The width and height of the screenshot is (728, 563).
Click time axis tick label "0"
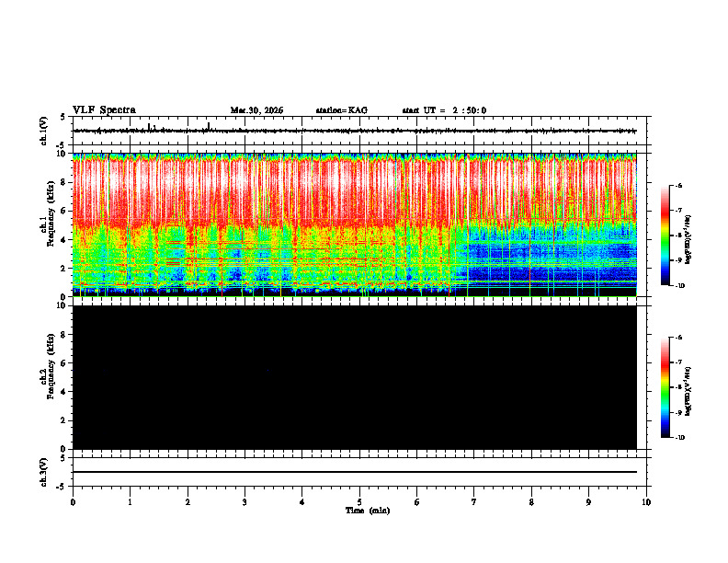(73, 502)
